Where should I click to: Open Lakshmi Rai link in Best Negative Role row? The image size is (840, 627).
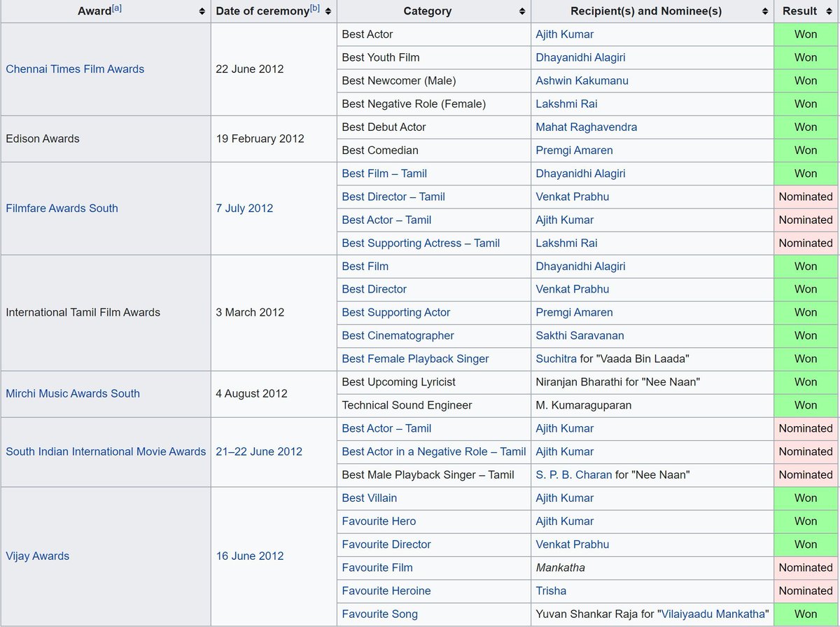(x=567, y=104)
